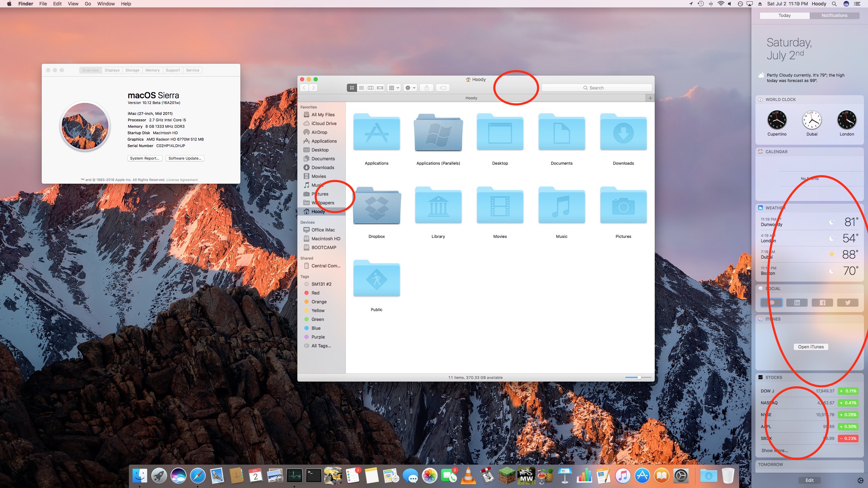The height and width of the screenshot is (488, 868).
Task: Open Notification Center settings gear
Action: click(860, 480)
